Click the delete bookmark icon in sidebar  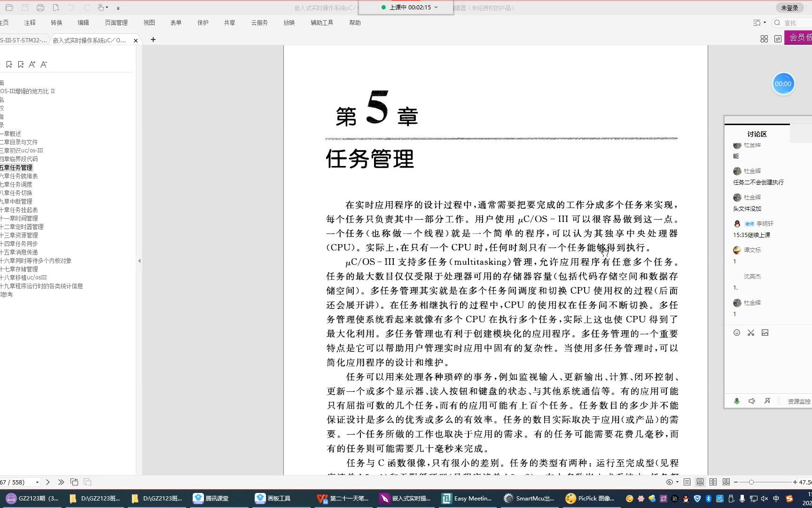pyautogui.click(x=21, y=64)
